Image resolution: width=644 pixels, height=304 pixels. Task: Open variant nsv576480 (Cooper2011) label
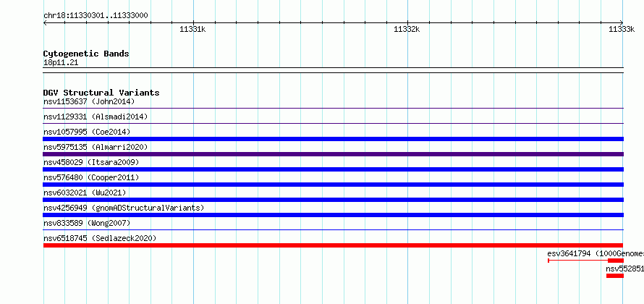tap(91, 177)
